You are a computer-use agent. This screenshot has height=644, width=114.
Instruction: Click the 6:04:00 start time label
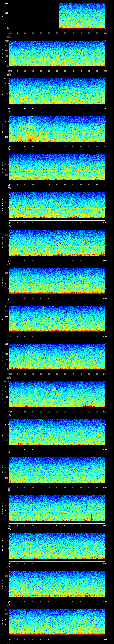click(x=9, y=33)
